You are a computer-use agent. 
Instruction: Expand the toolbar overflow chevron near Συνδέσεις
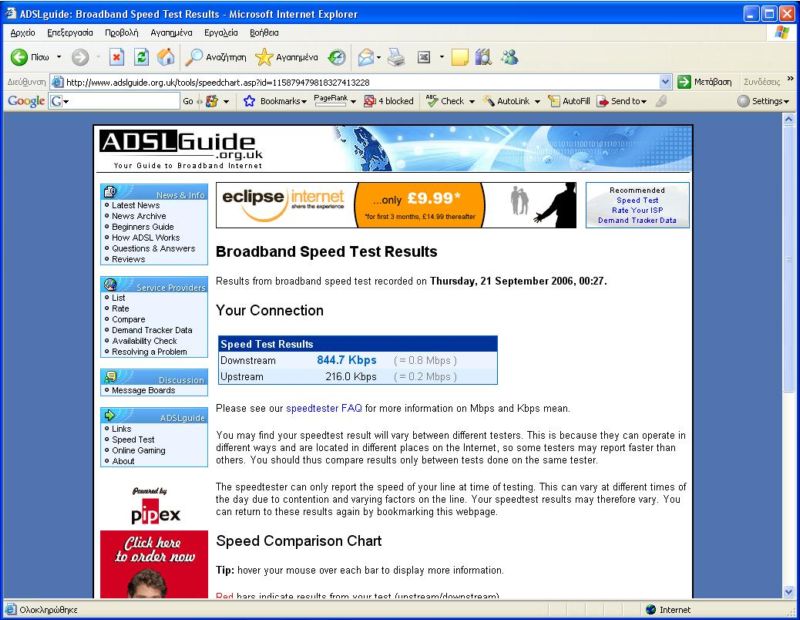[790, 79]
